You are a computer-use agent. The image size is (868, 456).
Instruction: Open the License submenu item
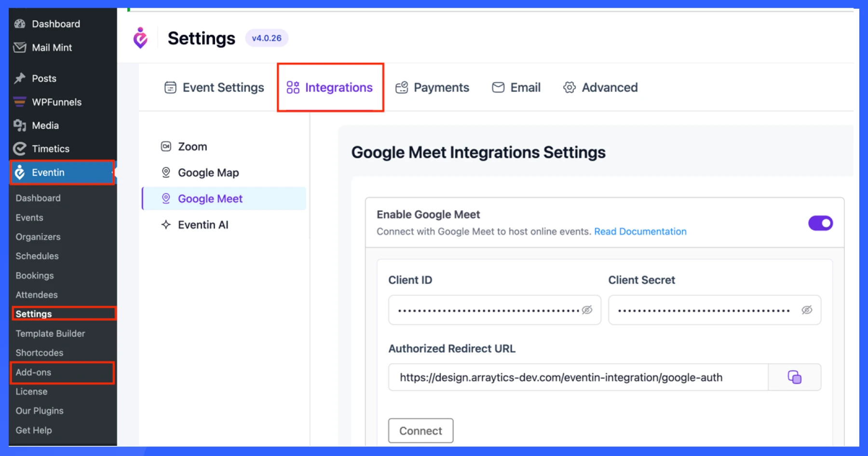pyautogui.click(x=31, y=391)
